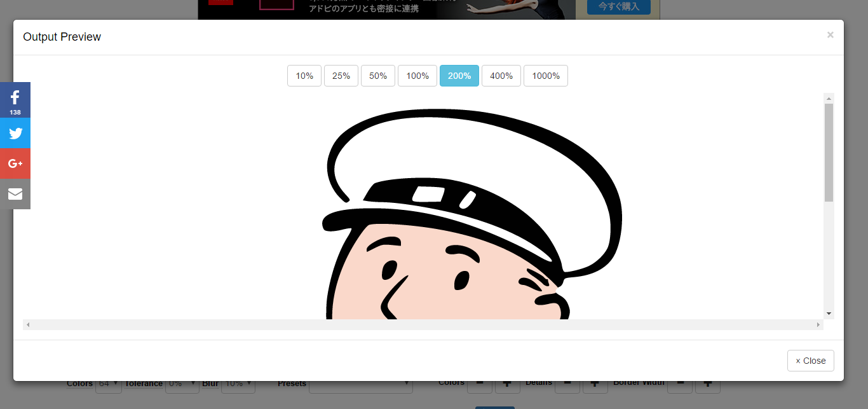Dismiss Output Preview with the top-right X
This screenshot has width=868, height=409.
830,35
